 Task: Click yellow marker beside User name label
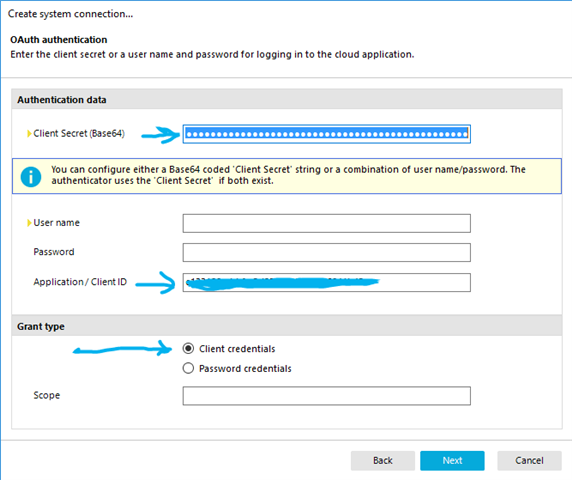pyautogui.click(x=29, y=223)
